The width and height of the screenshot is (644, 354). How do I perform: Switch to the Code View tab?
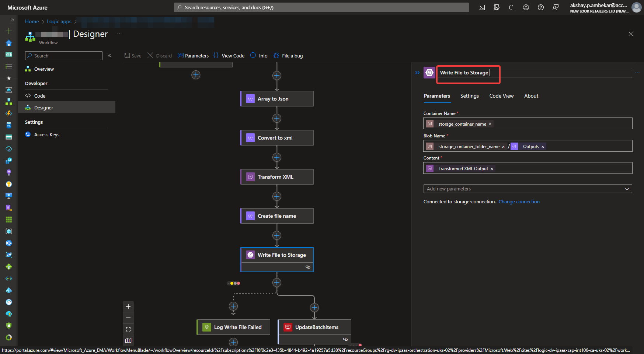(501, 96)
